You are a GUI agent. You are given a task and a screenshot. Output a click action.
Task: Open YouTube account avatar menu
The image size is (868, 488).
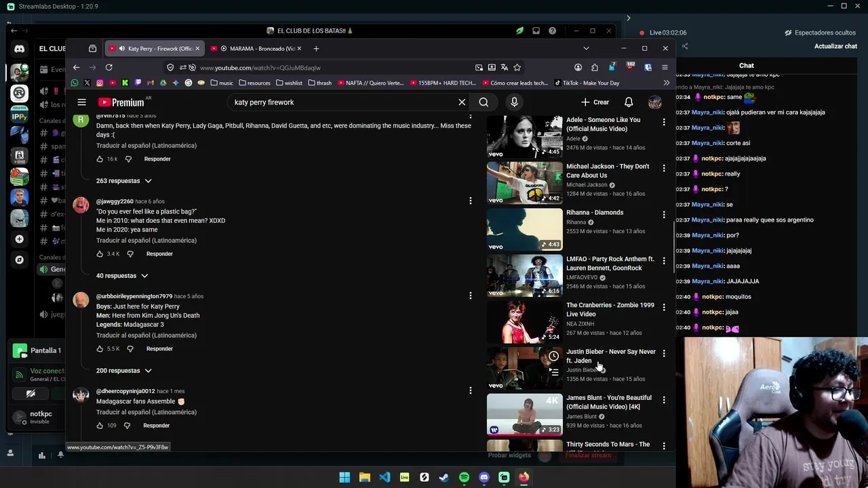click(654, 102)
